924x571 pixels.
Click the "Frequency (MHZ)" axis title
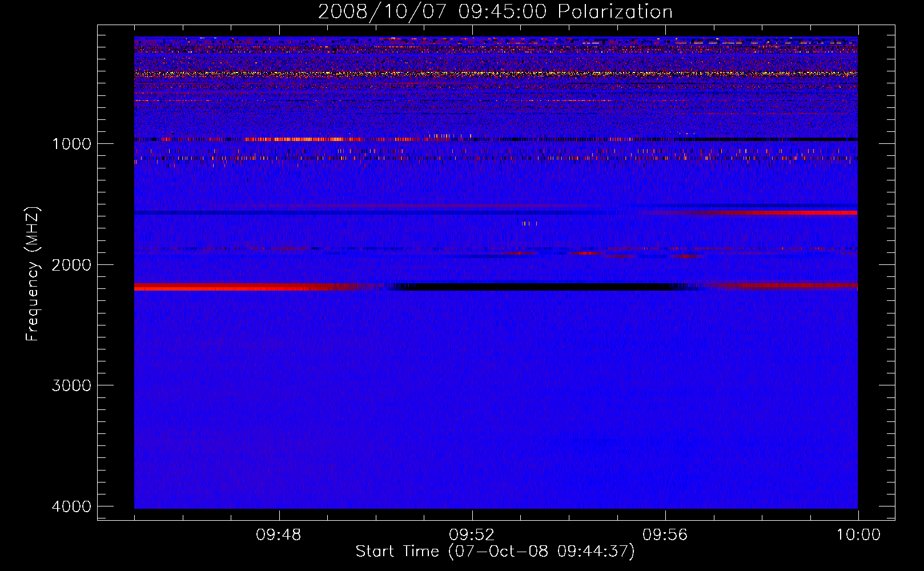pos(33,274)
